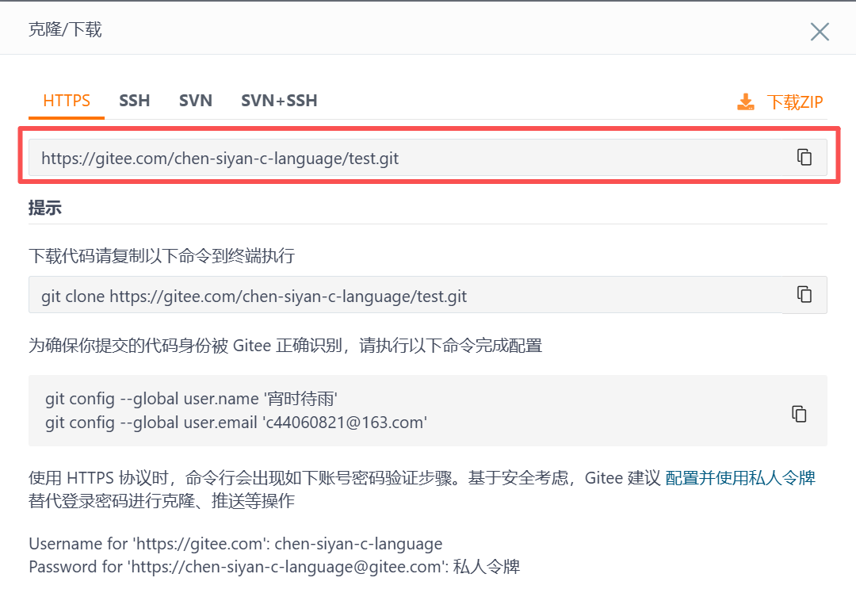Open the 配置并使用私人令牌 link

(x=740, y=478)
